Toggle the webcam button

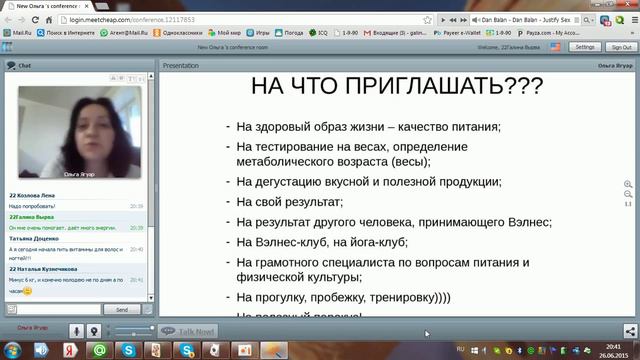(94, 331)
